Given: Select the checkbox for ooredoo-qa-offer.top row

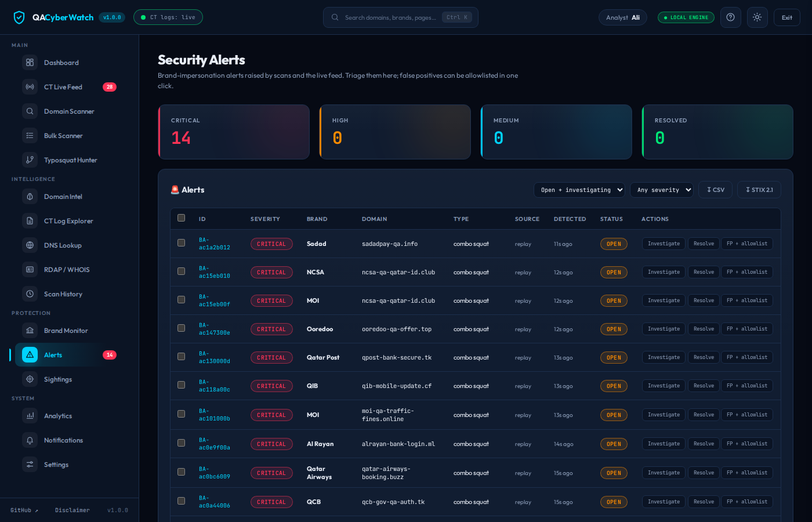Looking at the screenshot, I should point(182,328).
